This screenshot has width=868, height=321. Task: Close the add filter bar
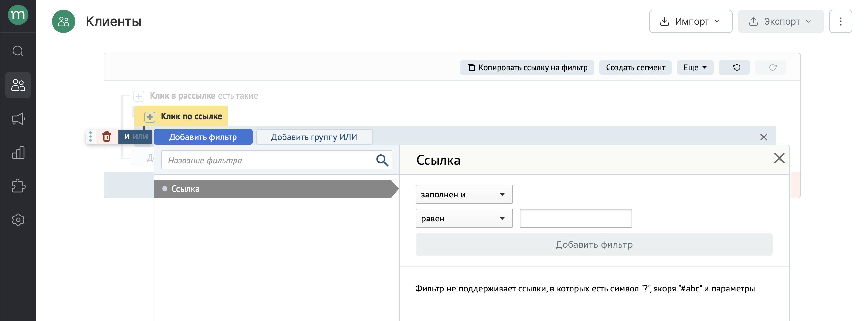(x=764, y=137)
